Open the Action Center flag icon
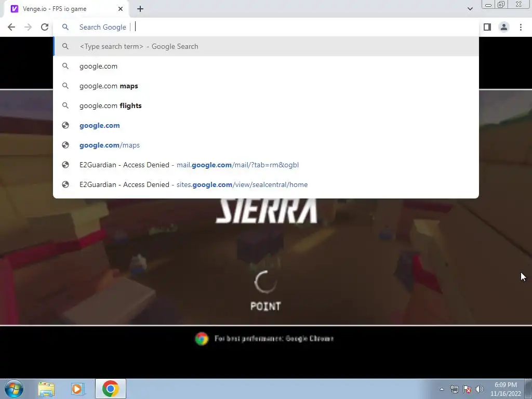 [467, 389]
